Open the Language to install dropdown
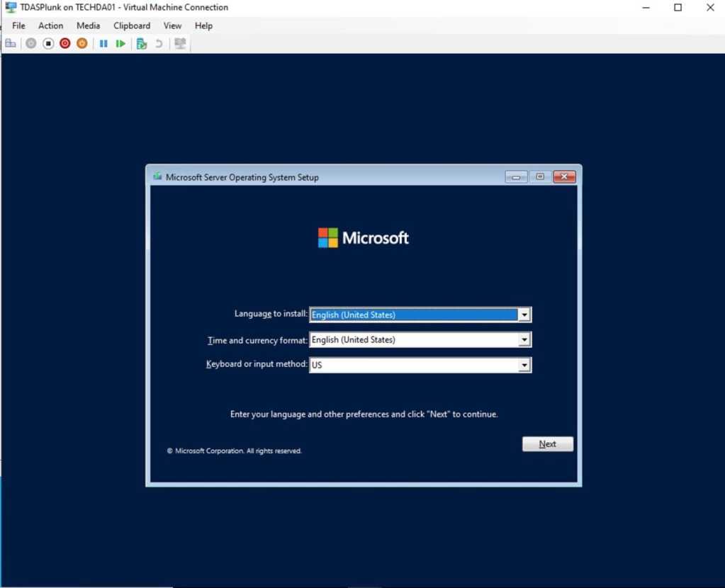This screenshot has width=725, height=588. (524, 314)
